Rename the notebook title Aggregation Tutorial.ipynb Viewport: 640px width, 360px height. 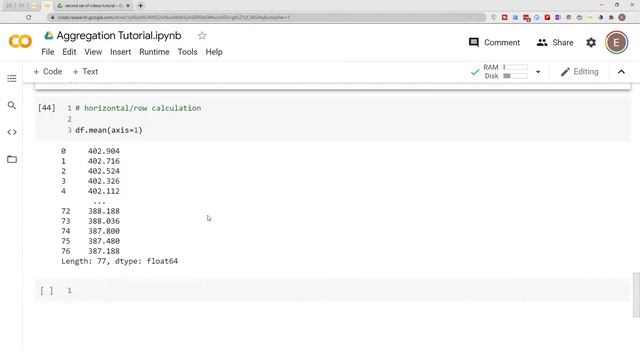point(119,36)
